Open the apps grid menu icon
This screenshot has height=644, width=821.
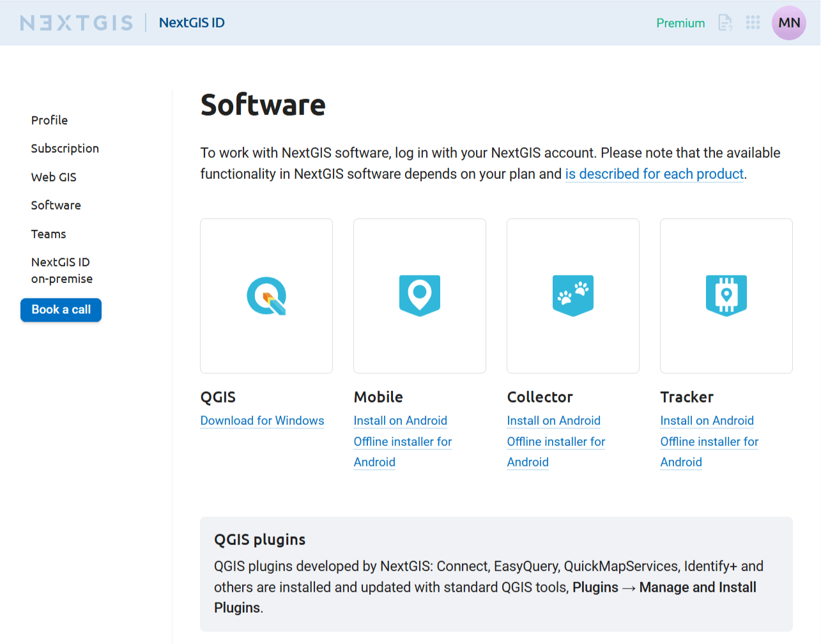(753, 23)
